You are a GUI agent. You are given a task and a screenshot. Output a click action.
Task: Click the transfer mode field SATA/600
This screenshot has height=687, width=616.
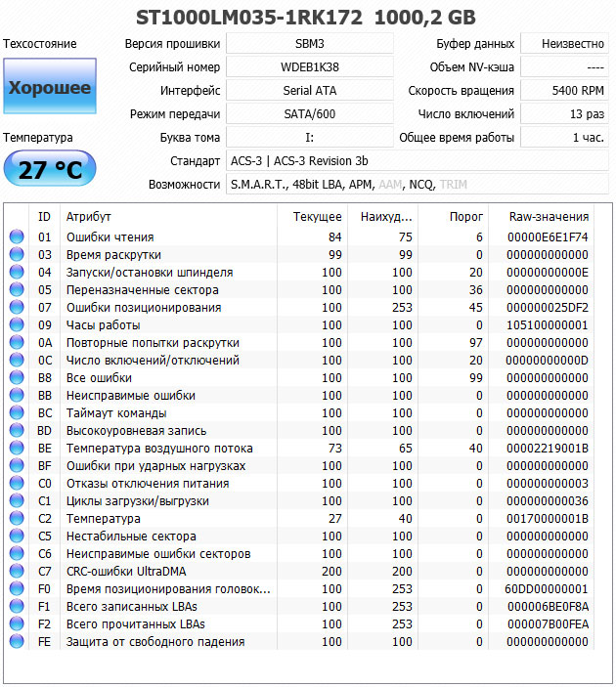point(310,114)
